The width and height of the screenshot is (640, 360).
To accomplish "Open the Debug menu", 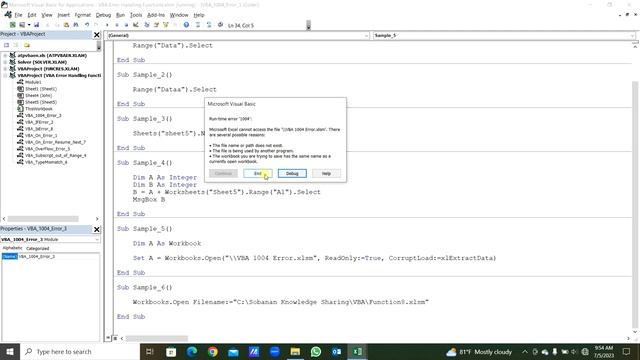I will (103, 15).
